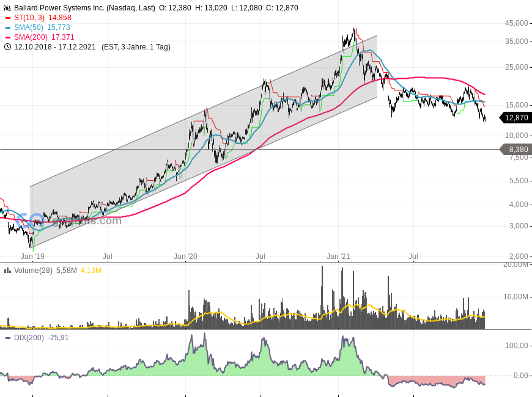Click the Jul axis label after Jan '20
Viewport: 532px width, 397px height.
tap(260, 257)
